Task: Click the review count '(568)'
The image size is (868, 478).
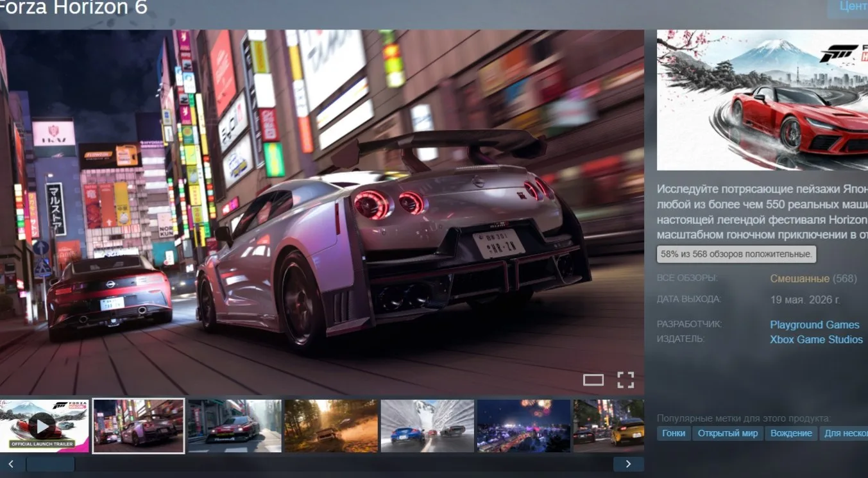Action: pyautogui.click(x=844, y=278)
